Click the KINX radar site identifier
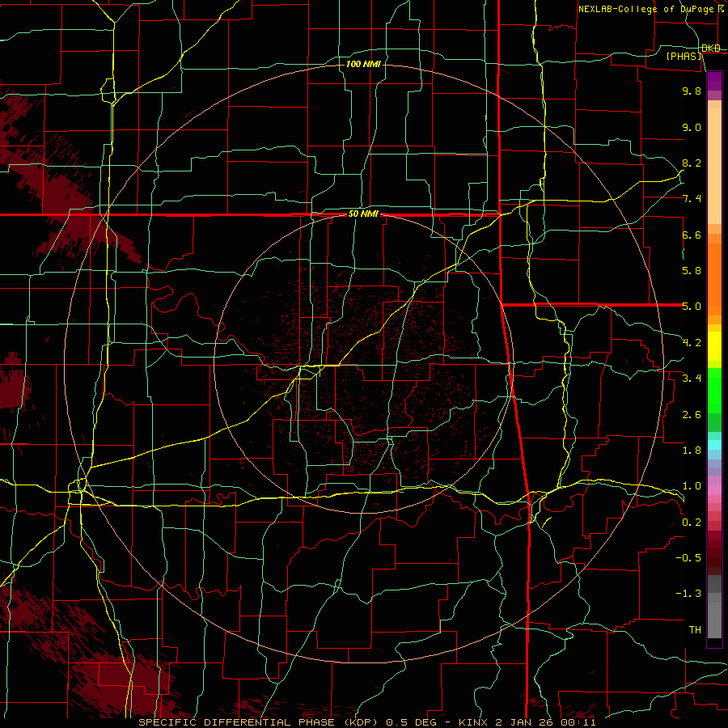 coord(473,722)
